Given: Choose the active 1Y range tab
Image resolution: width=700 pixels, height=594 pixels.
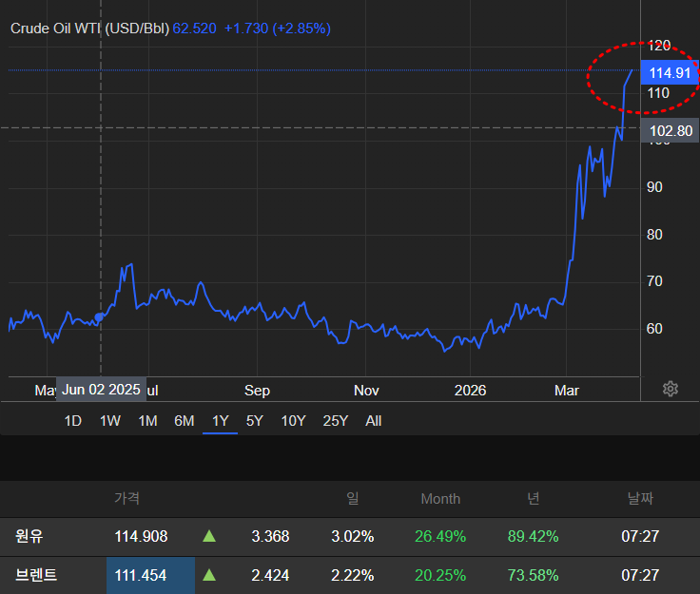Looking at the screenshot, I should pos(220,421).
